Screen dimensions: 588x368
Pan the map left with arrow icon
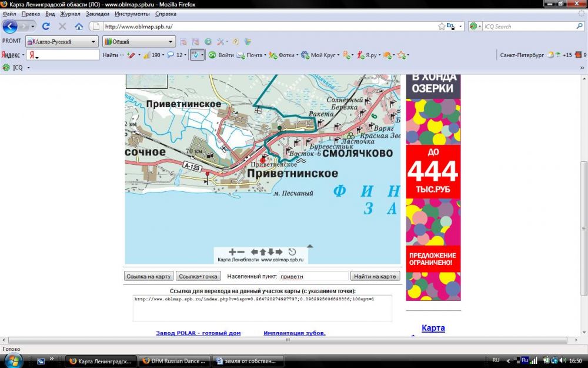(x=254, y=252)
